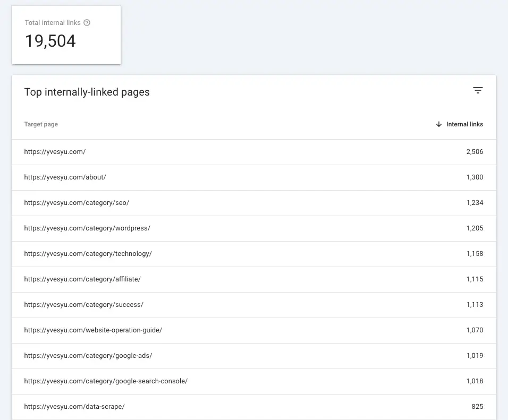Open the category/google-search-console/ target page

[x=106, y=381]
